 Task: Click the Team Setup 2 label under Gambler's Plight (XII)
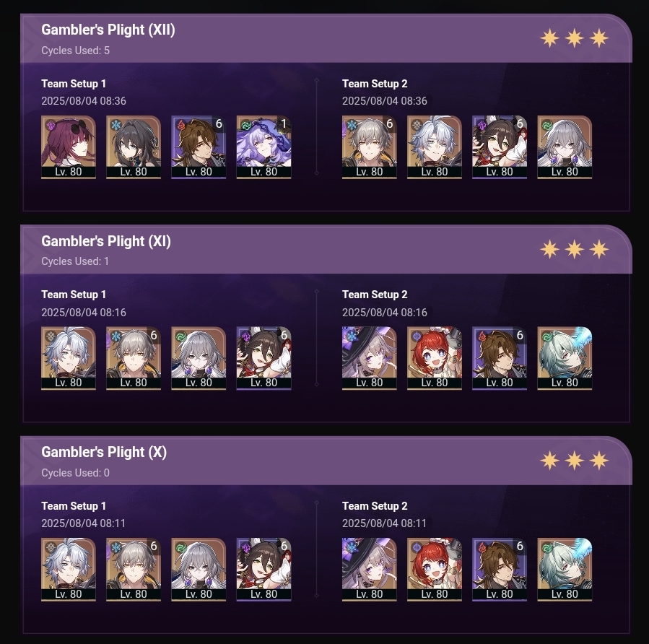pos(375,84)
